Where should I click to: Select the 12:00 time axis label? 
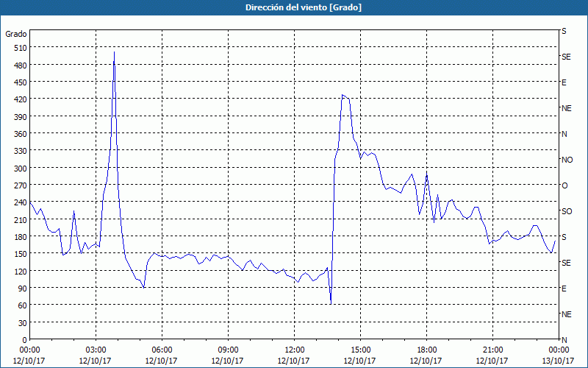tap(295, 350)
